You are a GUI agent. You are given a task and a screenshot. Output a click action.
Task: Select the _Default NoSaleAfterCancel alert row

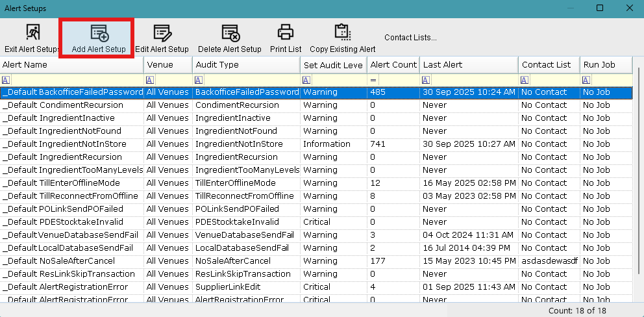pyautogui.click(x=71, y=261)
